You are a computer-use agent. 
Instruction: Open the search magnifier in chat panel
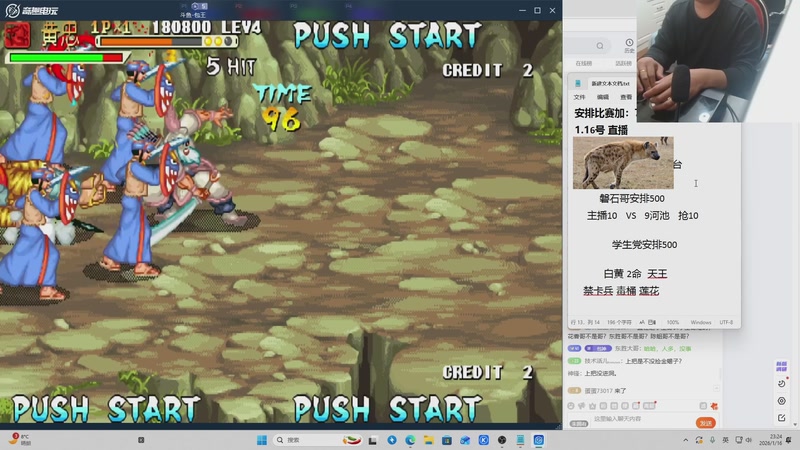[x=600, y=46]
